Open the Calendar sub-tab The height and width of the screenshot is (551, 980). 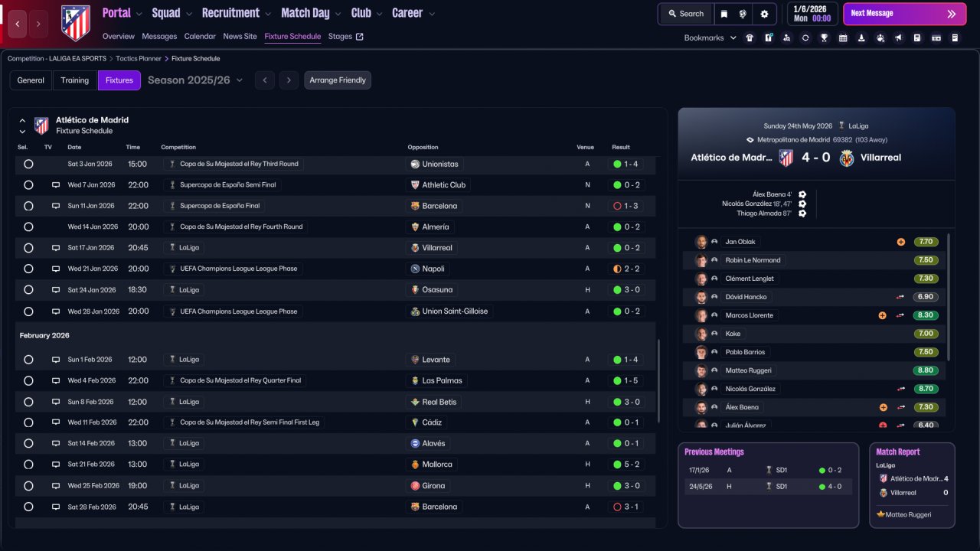(x=200, y=37)
